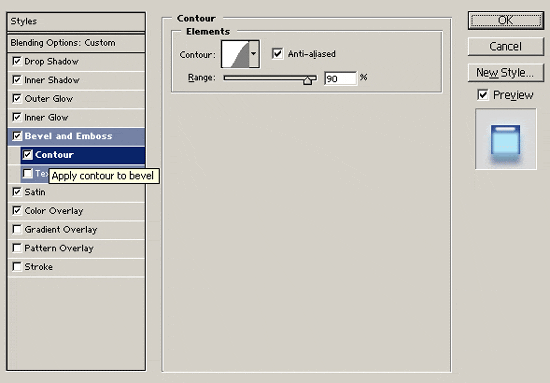This screenshot has height=383, width=550.
Task: Click the OK button
Action: (506, 20)
